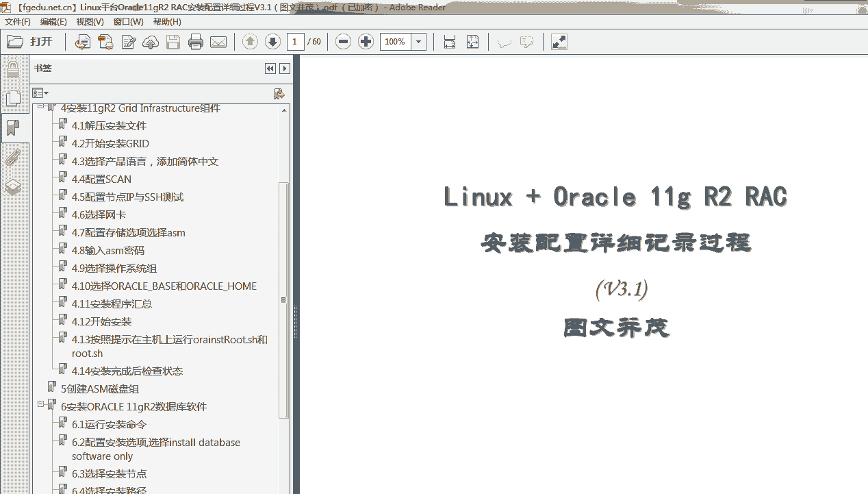
Task: Click the new bookmark icon
Action: (x=279, y=93)
